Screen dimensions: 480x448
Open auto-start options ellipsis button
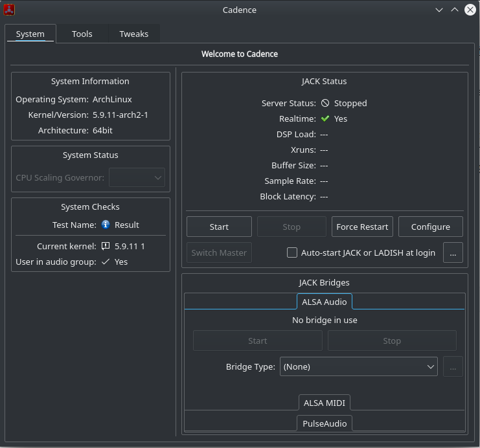(453, 252)
